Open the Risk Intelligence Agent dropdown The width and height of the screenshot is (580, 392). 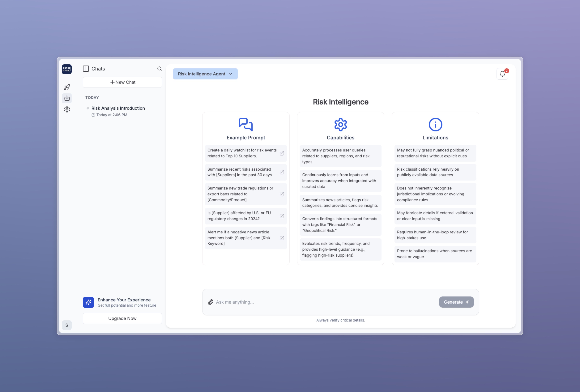205,74
